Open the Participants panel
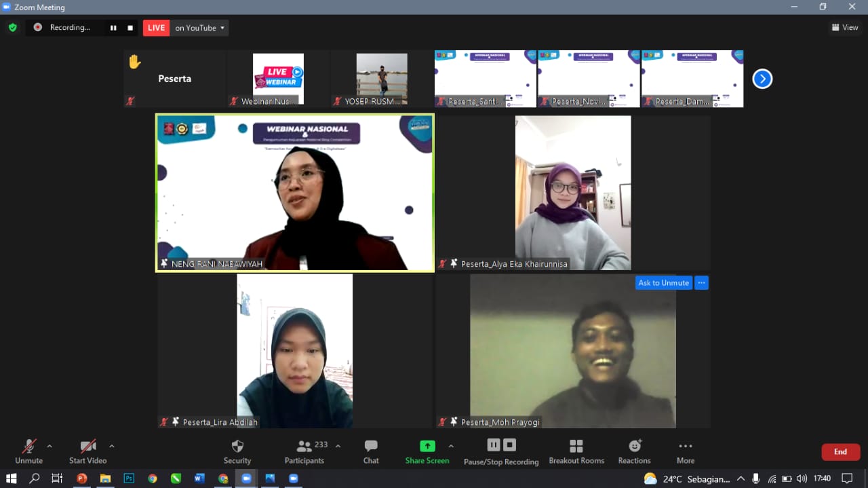The height and width of the screenshot is (488, 868). point(304,451)
